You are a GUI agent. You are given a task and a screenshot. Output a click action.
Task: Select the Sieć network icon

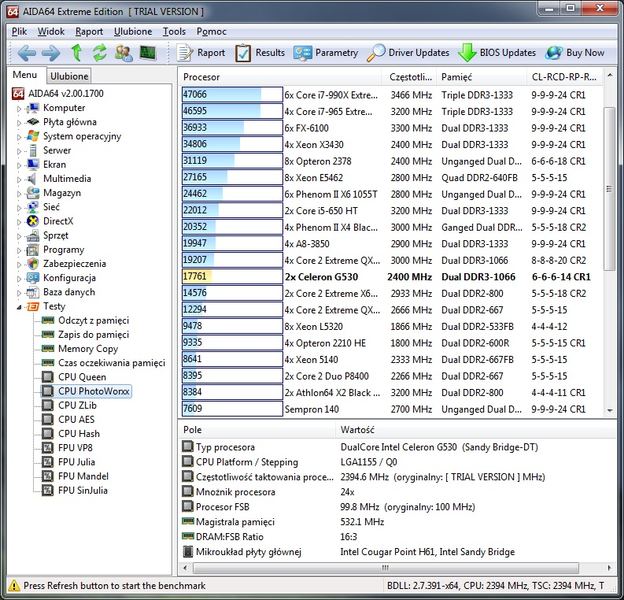32,207
